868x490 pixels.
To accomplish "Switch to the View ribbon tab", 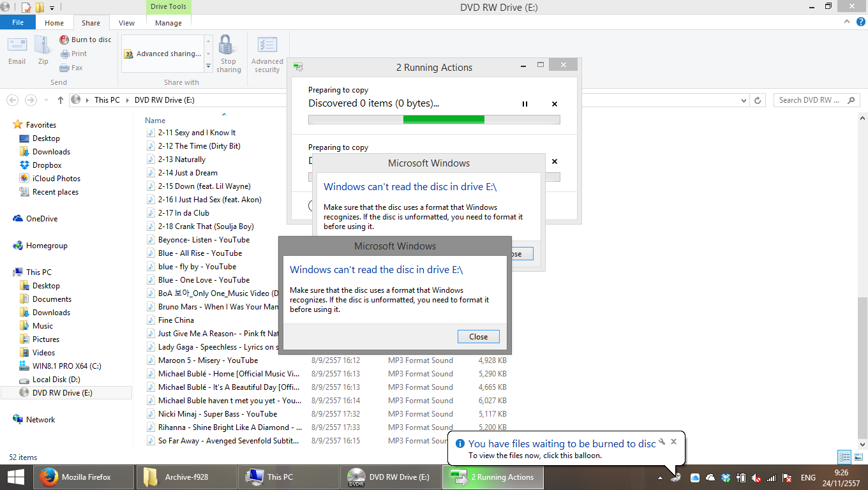I will pos(126,23).
